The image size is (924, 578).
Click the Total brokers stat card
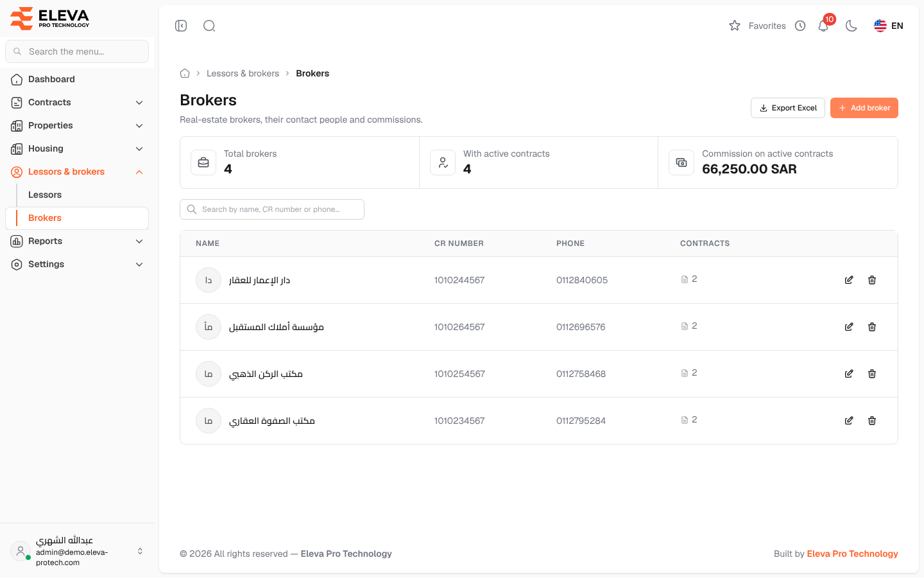point(300,162)
